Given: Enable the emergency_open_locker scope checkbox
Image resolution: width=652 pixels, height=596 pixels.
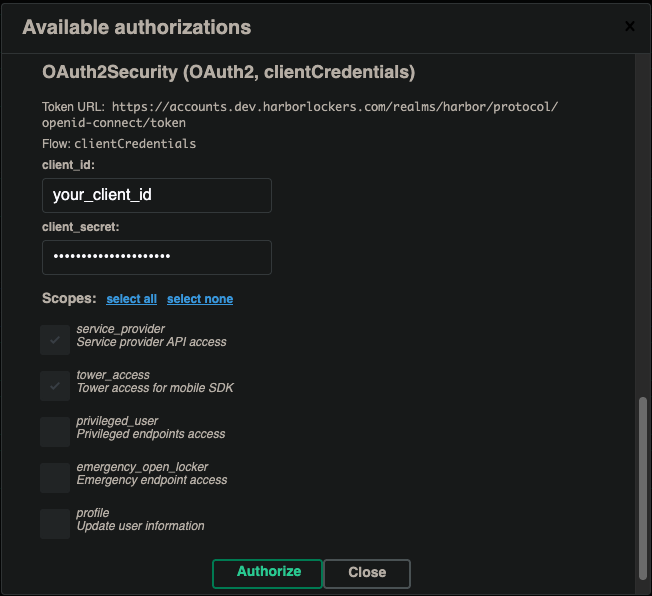Looking at the screenshot, I should point(55,478).
